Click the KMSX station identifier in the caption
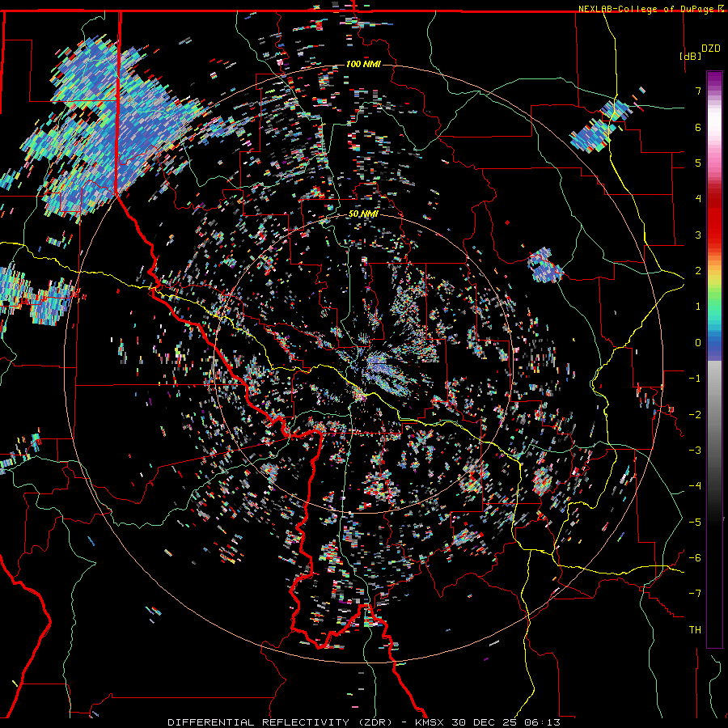The width and height of the screenshot is (728, 728). point(430,722)
